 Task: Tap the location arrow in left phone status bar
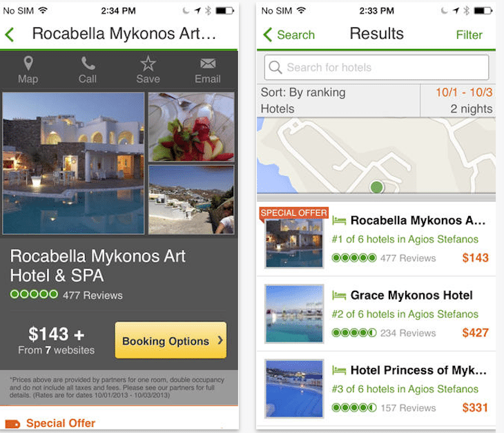click(197, 10)
